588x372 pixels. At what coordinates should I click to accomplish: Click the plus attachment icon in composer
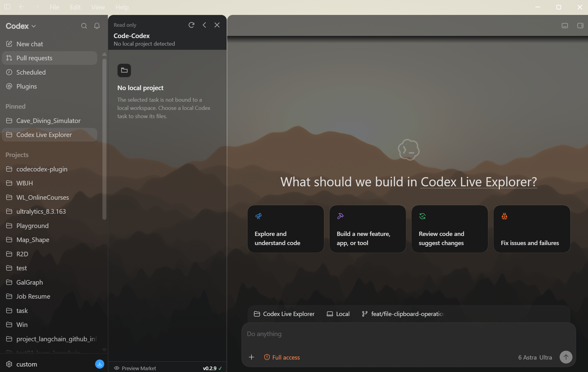(x=251, y=357)
